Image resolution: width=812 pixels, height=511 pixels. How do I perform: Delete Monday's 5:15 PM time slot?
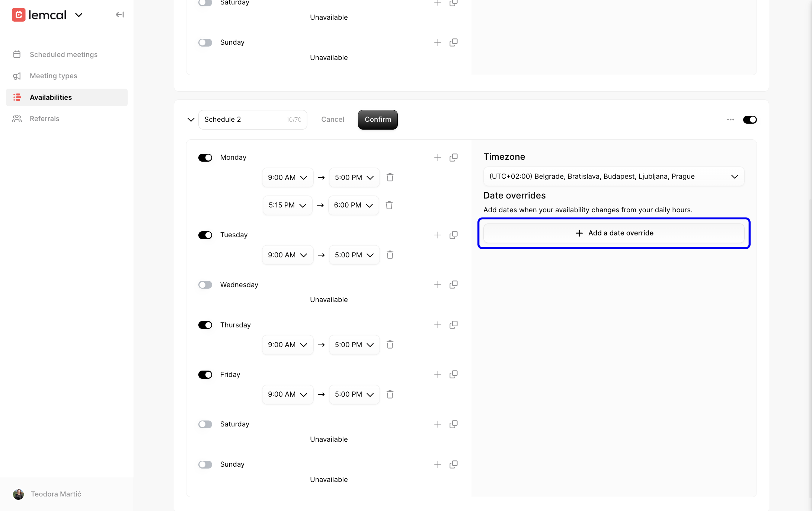[390, 205]
